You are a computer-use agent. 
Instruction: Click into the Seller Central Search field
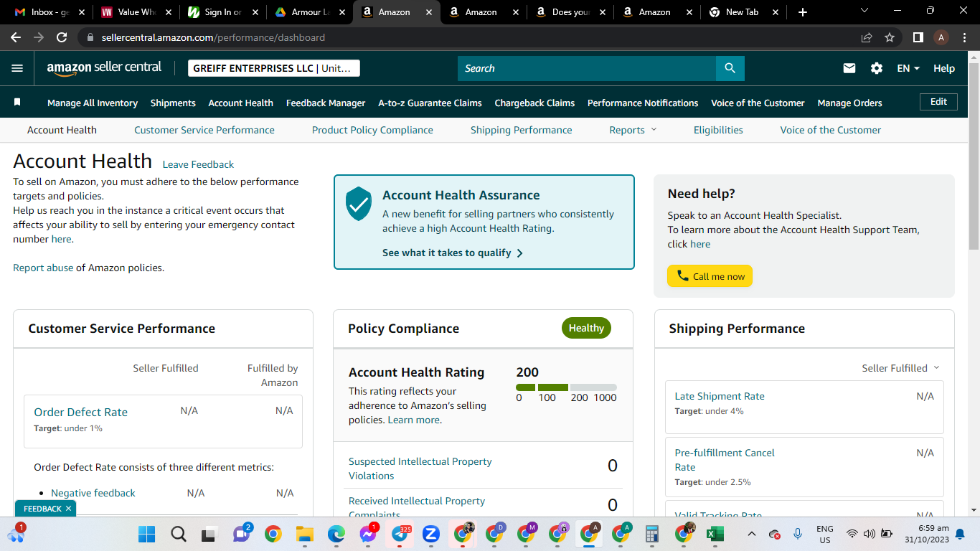click(587, 68)
